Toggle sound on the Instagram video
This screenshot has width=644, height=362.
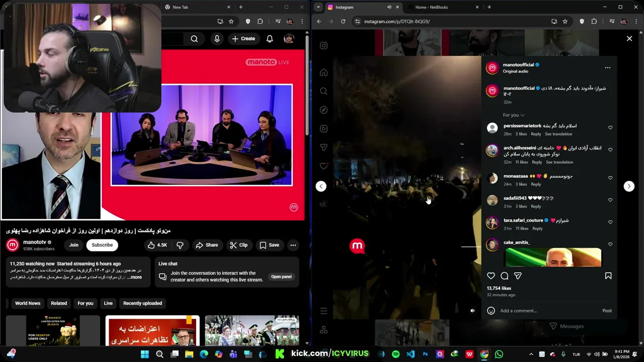(472, 311)
